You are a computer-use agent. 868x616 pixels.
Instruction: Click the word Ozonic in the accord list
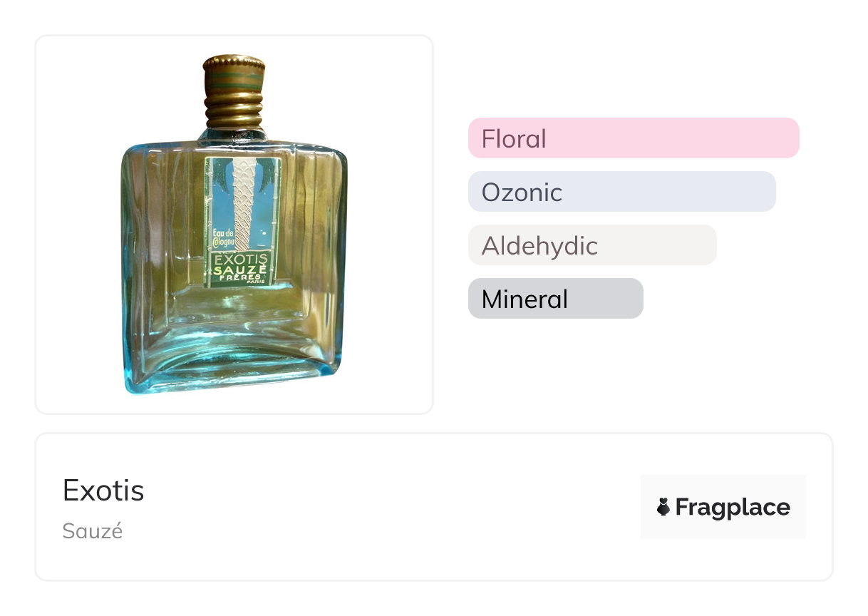coord(522,192)
